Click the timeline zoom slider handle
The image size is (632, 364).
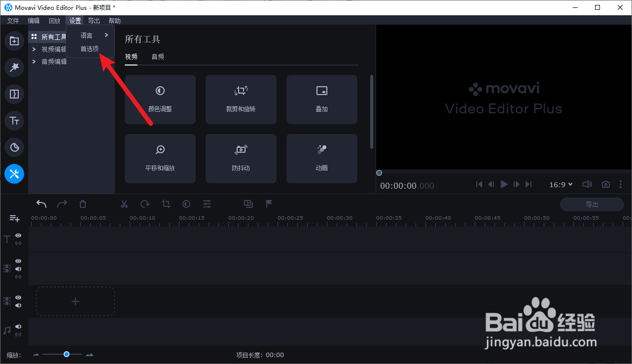click(66, 354)
